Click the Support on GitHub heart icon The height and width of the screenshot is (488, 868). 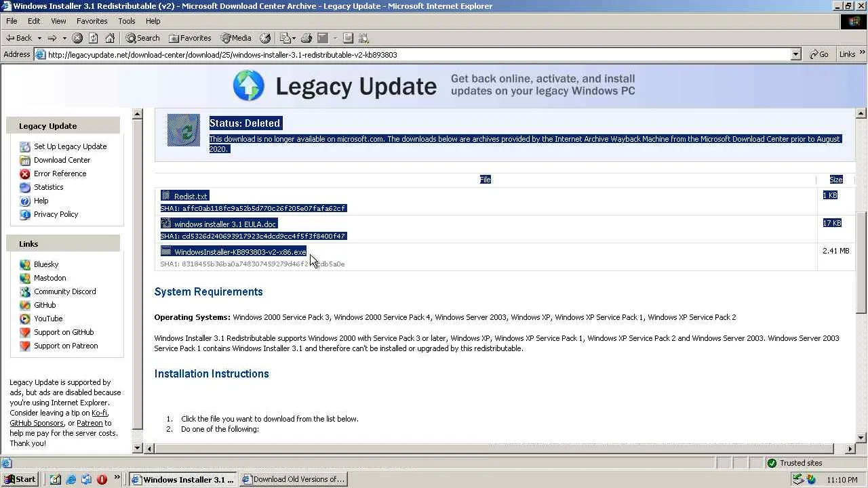tap(25, 332)
